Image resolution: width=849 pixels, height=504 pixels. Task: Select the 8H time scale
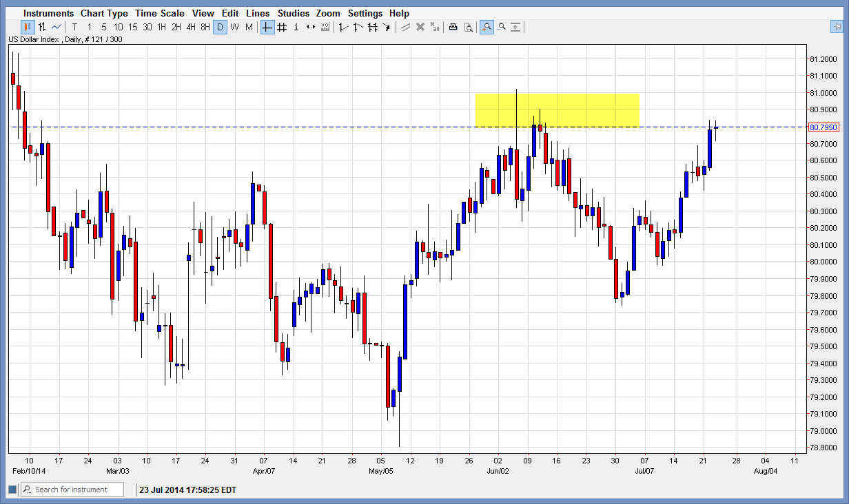pos(205,27)
